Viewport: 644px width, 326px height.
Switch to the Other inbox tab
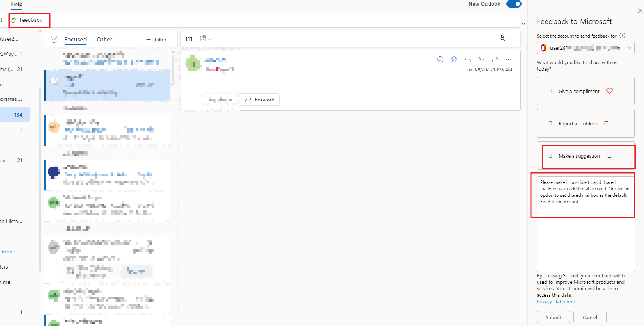point(105,39)
